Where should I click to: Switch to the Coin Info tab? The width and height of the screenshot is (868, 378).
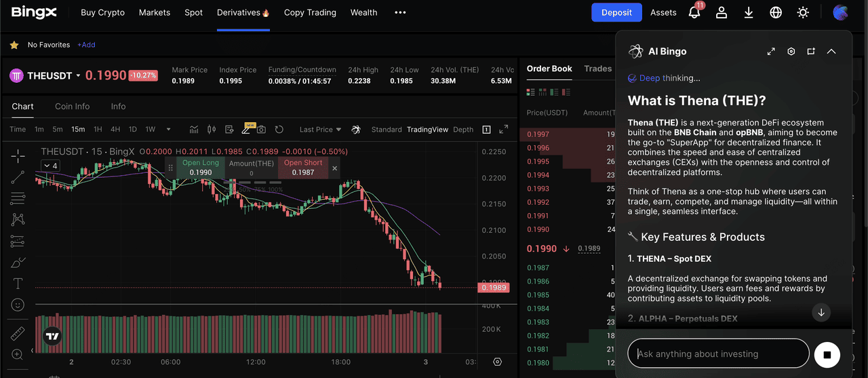tap(72, 107)
